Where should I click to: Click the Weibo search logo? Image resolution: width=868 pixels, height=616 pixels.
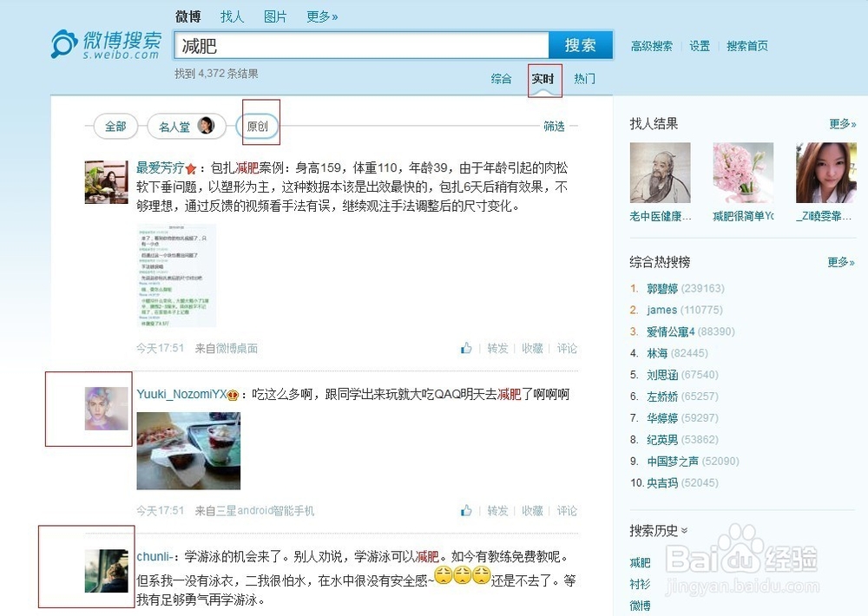(x=106, y=45)
